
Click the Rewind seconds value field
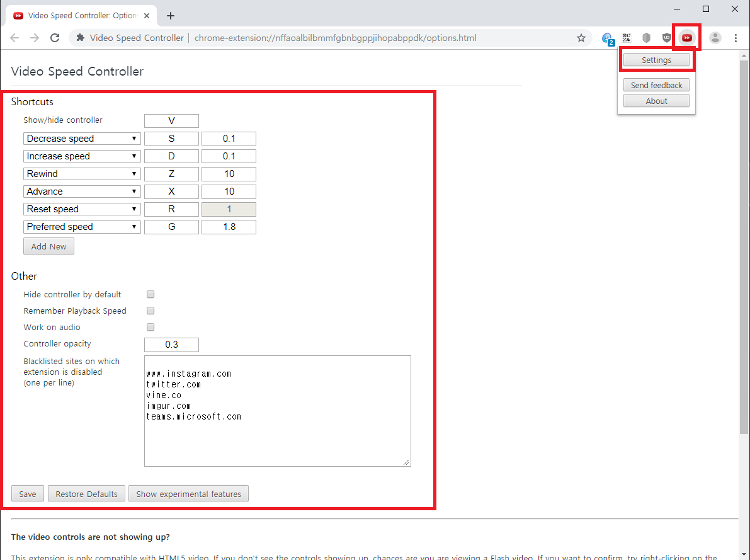(229, 174)
